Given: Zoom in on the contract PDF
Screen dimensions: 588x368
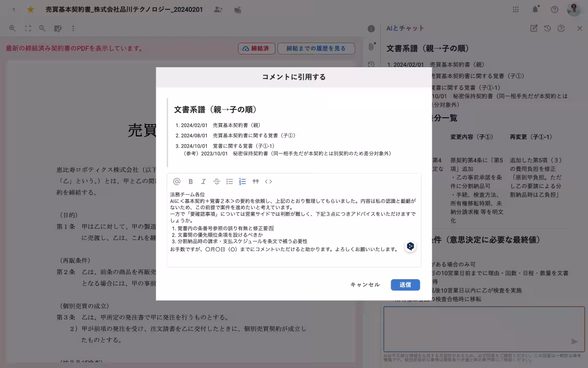Looking at the screenshot, I should tap(12, 28).
